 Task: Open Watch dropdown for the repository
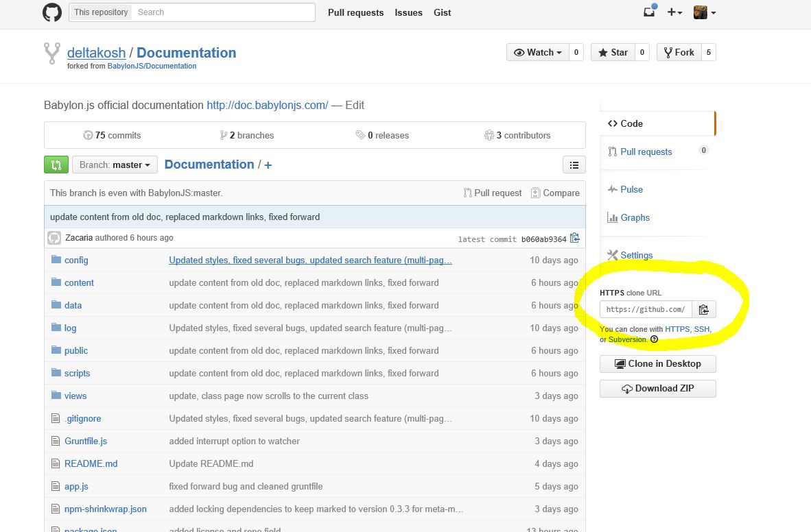537,52
